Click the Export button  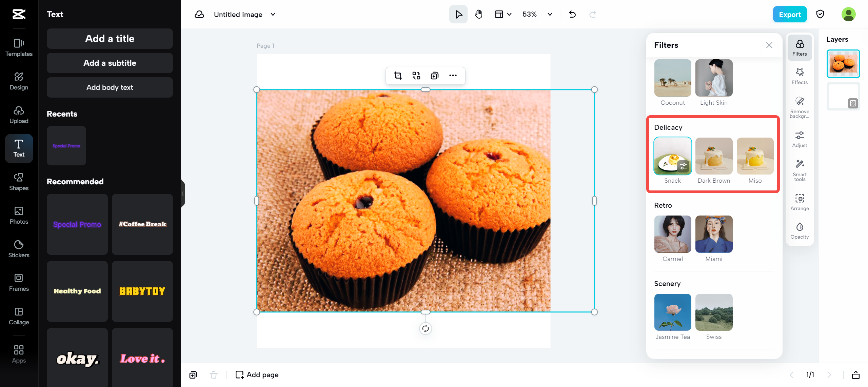[789, 14]
